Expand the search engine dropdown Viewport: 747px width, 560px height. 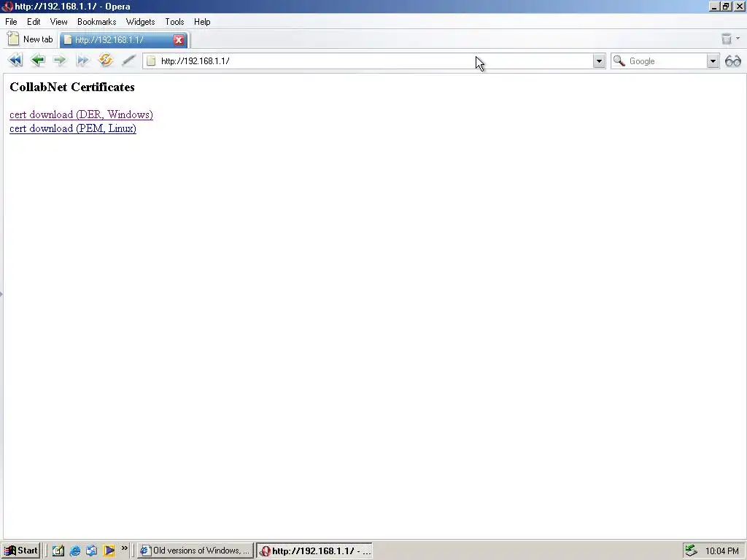713,61
